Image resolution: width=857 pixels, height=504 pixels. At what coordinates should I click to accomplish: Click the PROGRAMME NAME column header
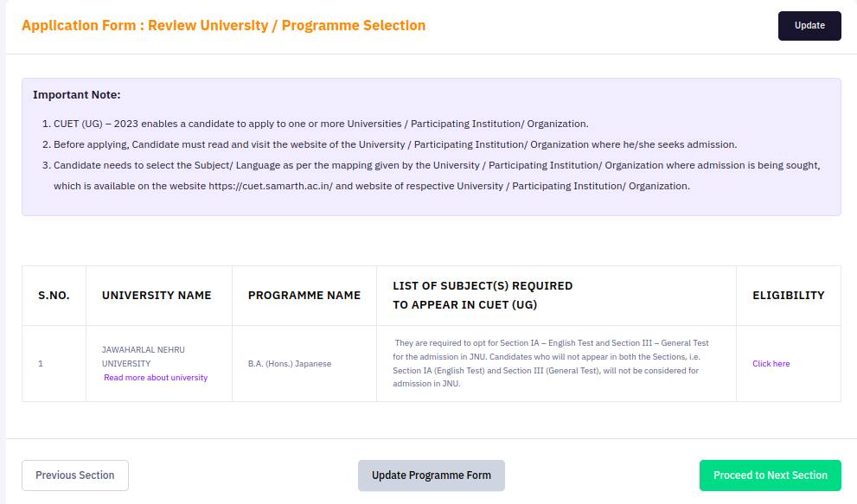[304, 295]
